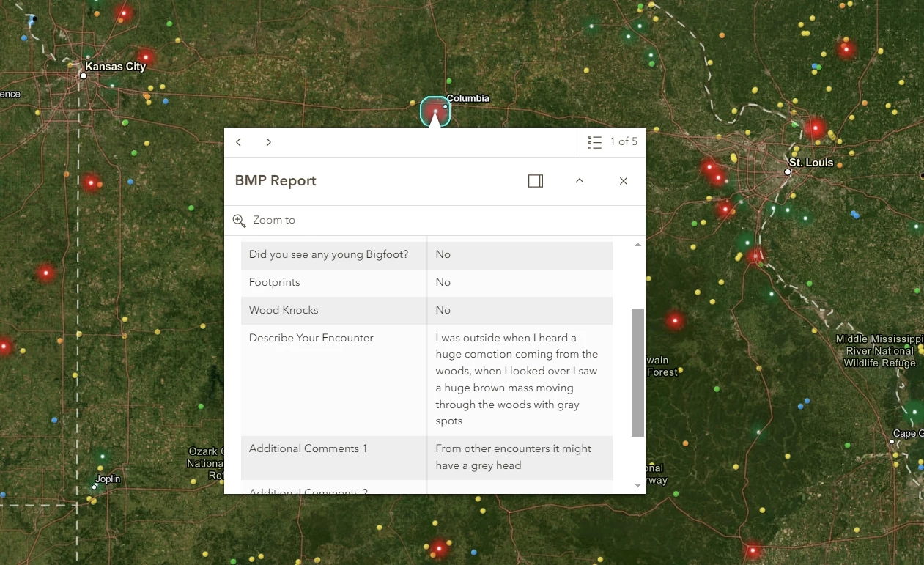Viewport: 924px width, 565px height.
Task: Go to previous feature in popup
Action: pos(239,142)
